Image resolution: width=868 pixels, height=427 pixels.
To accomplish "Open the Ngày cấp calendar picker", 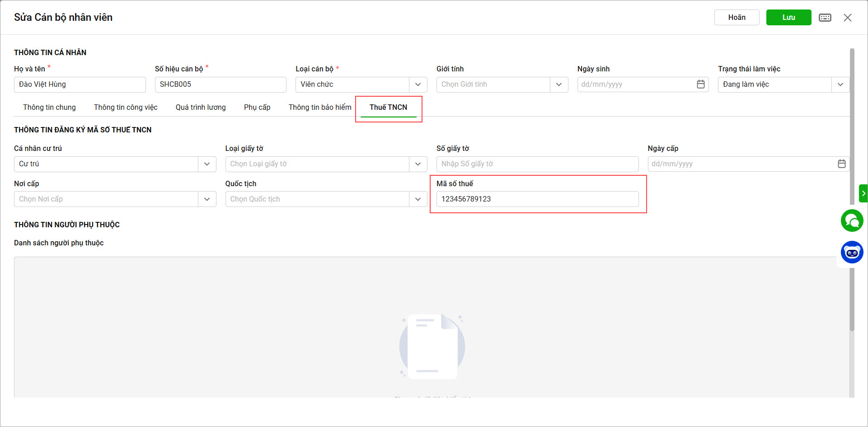I will (x=841, y=164).
